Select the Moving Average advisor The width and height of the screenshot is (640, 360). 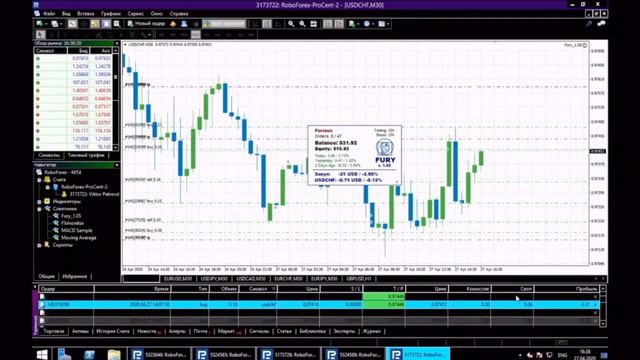78,238
